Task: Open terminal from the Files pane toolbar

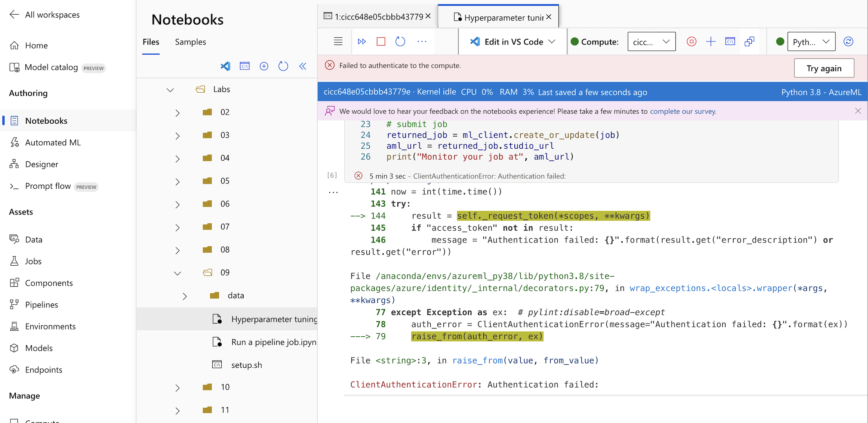Action: tap(245, 66)
